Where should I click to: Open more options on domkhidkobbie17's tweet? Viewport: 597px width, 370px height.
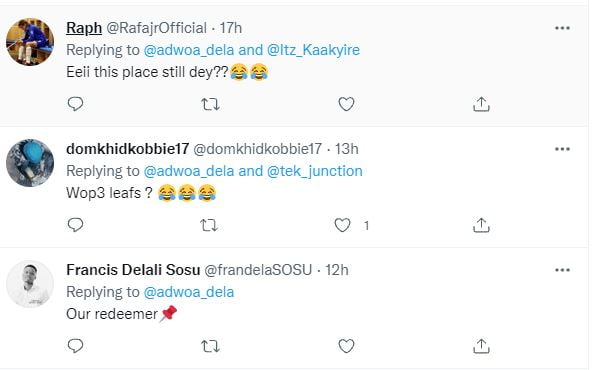point(562,149)
